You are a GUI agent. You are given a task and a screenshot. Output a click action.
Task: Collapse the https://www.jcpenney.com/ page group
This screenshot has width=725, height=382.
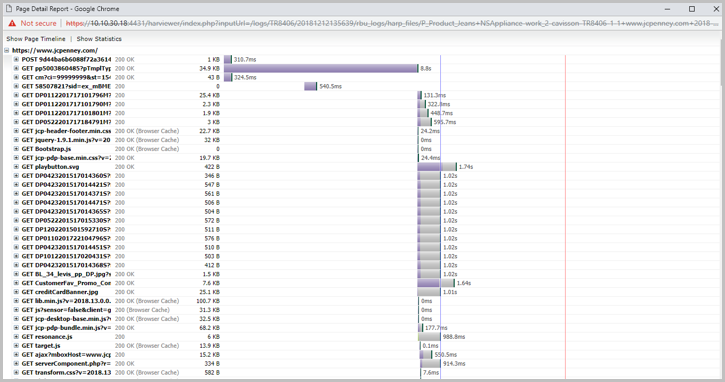pos(6,50)
